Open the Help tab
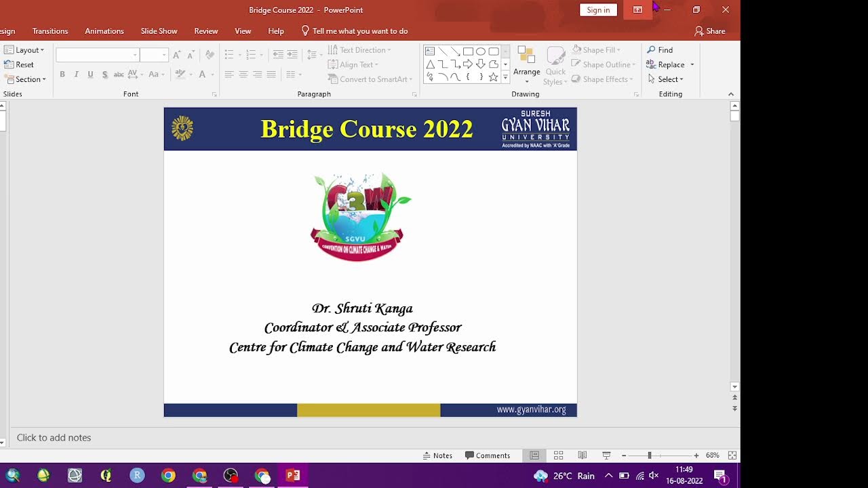Image resolution: width=868 pixels, height=488 pixels. pos(276,31)
